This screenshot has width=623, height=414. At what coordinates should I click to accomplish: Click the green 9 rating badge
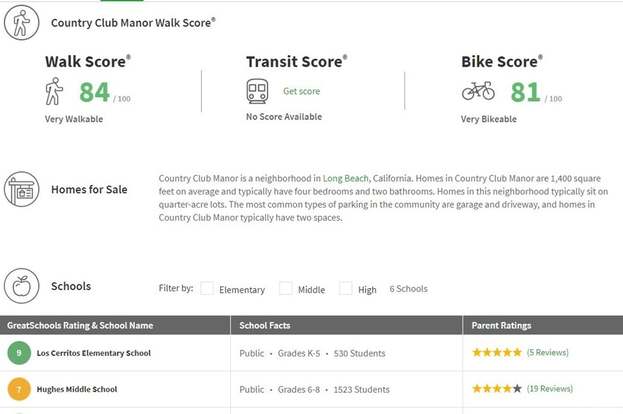(19, 353)
